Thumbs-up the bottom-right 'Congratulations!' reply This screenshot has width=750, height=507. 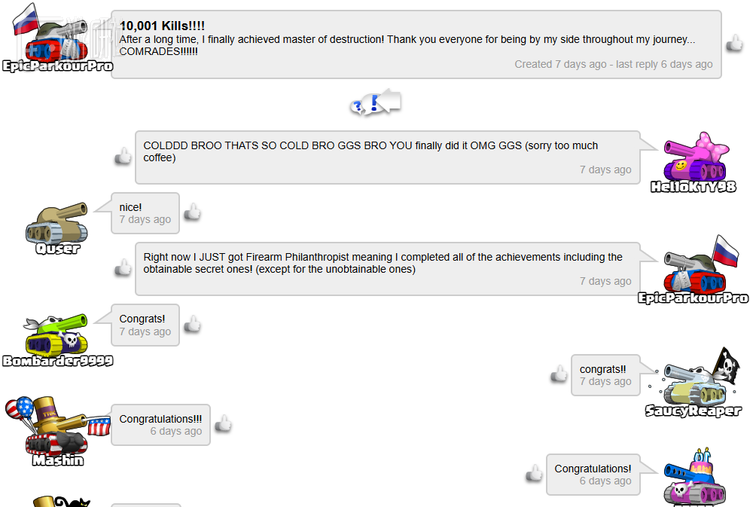click(534, 474)
